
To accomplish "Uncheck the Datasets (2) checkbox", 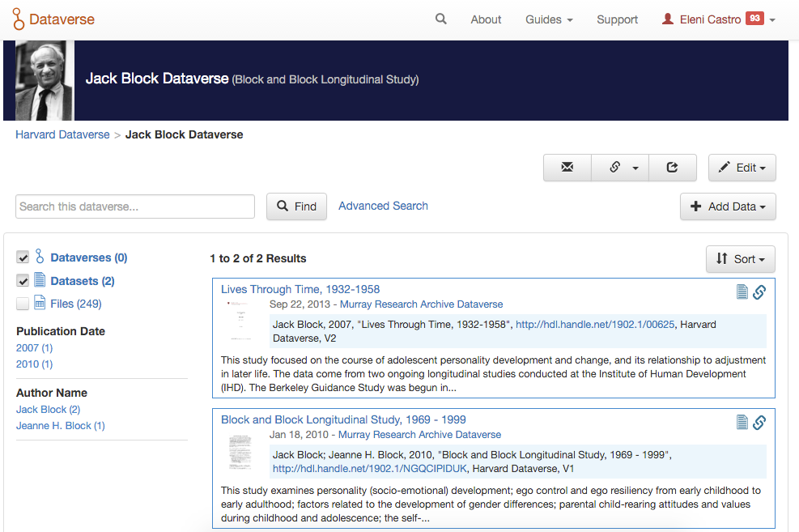I will click(23, 281).
